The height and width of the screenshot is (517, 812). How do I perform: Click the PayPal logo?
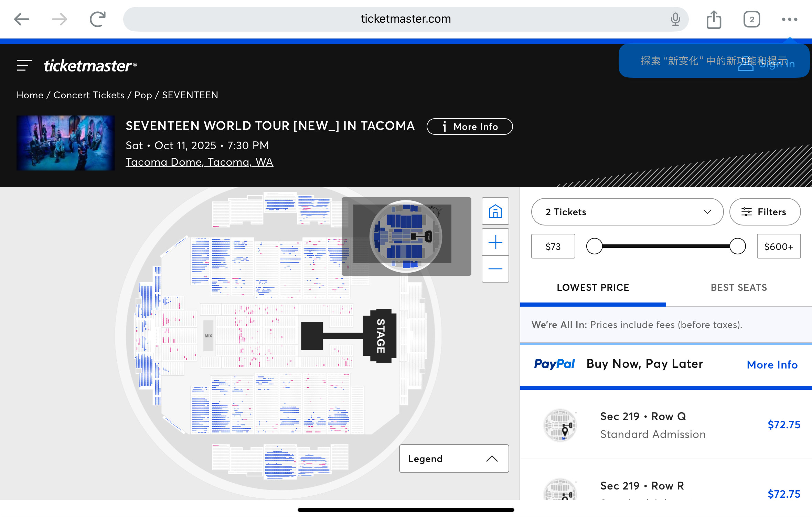(554, 364)
